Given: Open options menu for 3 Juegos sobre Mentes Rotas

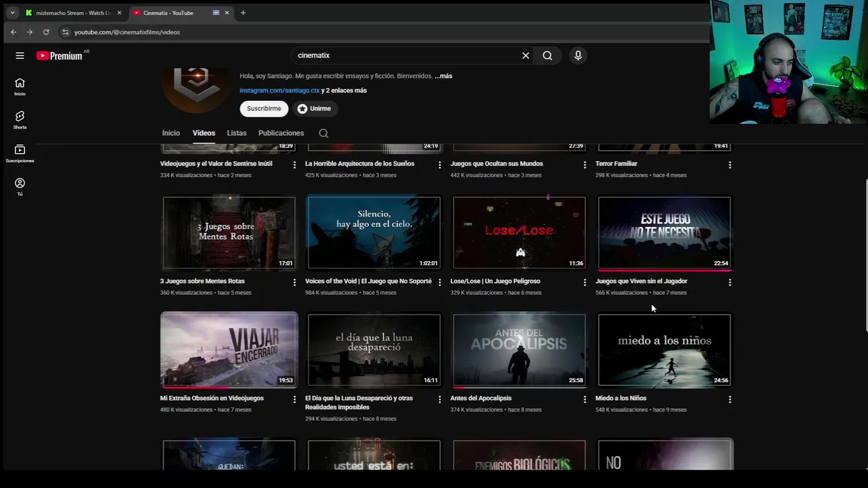Looking at the screenshot, I should click(x=294, y=282).
